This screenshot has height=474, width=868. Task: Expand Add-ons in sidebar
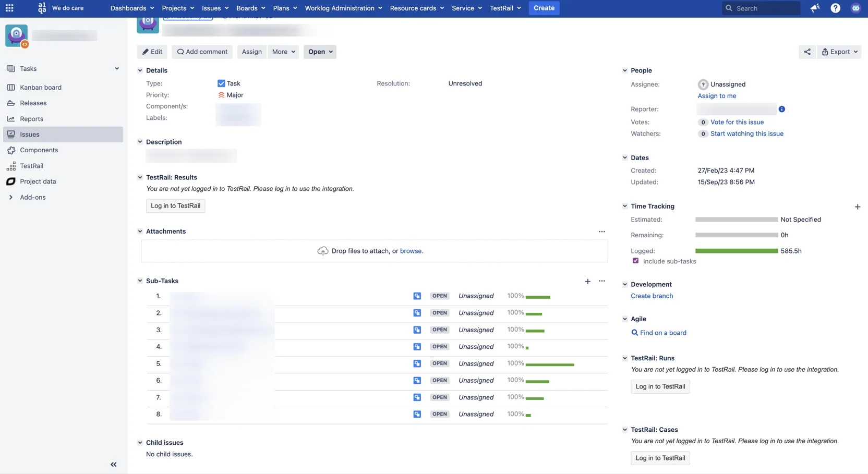[11, 197]
